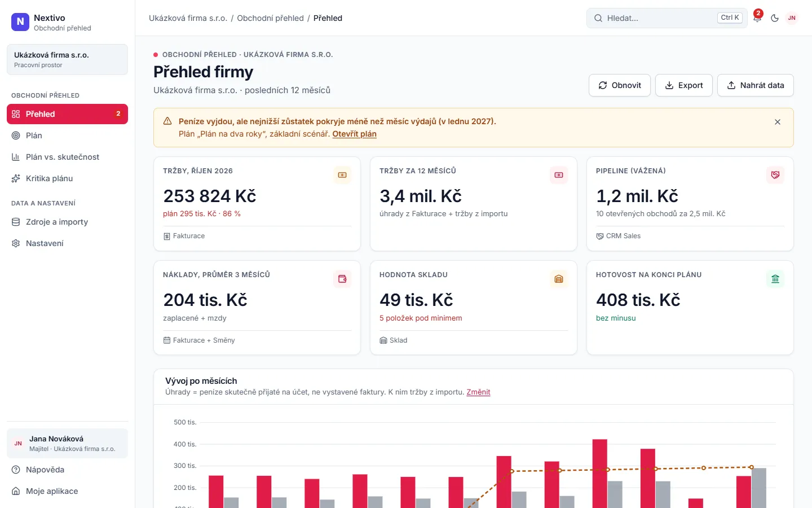Open Nastavení in sidebar
The height and width of the screenshot is (508, 812).
click(67, 243)
